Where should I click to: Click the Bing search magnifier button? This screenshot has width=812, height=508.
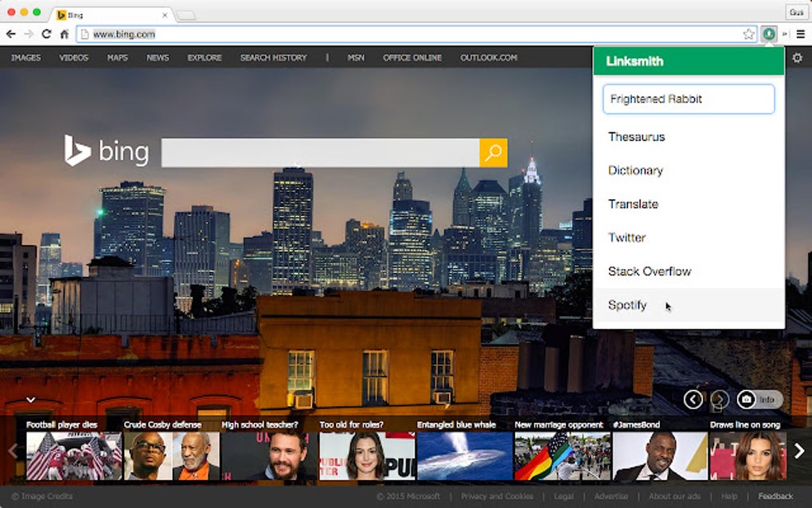[493, 152]
